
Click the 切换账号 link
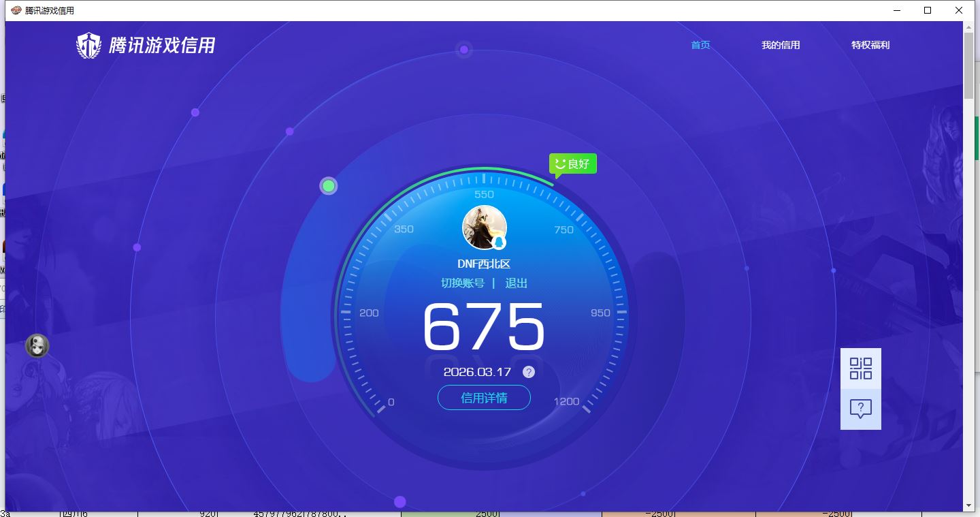pos(463,283)
